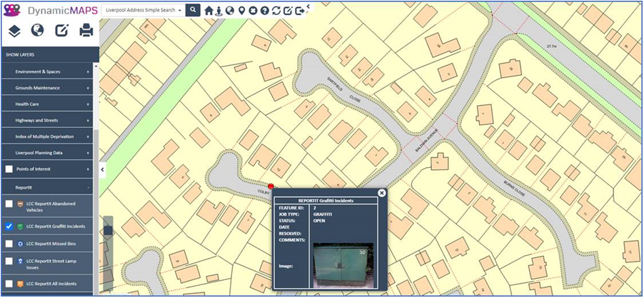Click the SHOW LAYERS panel header
Viewport: 644px width, 298px height.
(x=50, y=54)
